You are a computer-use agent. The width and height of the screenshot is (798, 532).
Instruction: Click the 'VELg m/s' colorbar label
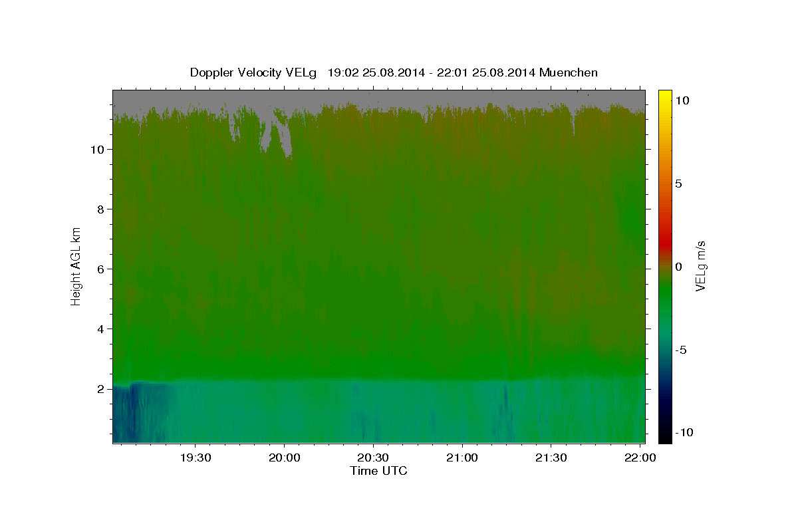(x=700, y=266)
